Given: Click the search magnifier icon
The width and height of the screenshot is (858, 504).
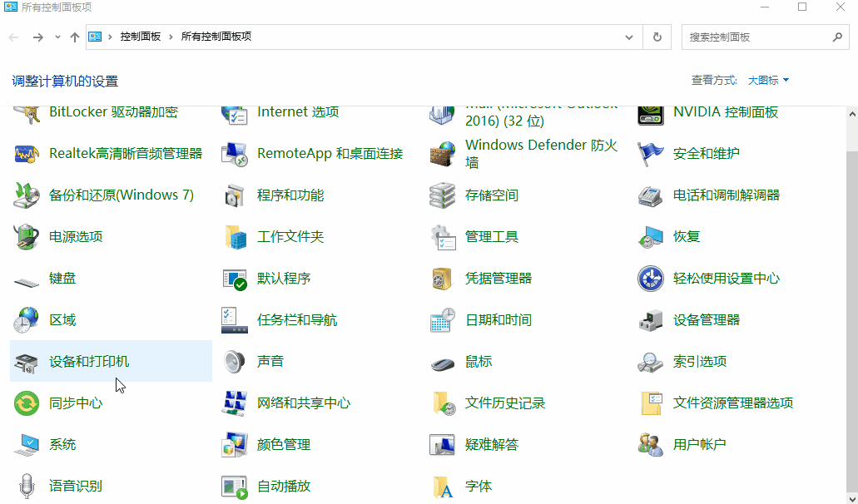Looking at the screenshot, I should [837, 37].
